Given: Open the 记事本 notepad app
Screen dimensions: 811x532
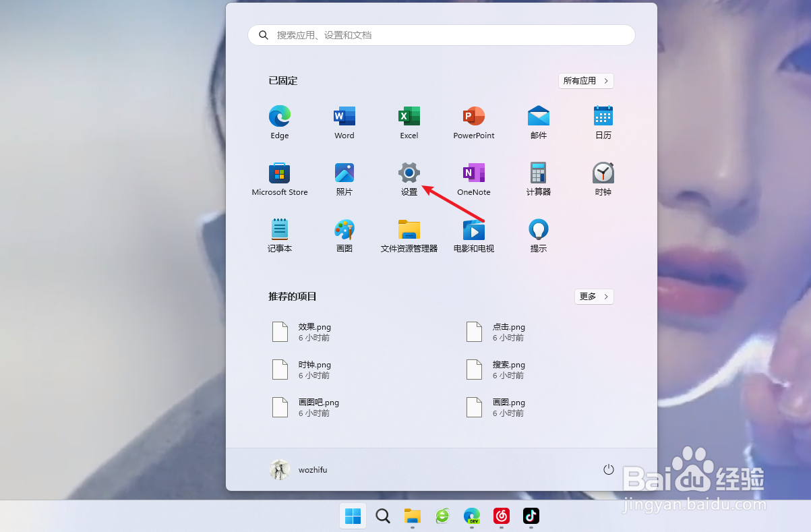Looking at the screenshot, I should [x=279, y=235].
